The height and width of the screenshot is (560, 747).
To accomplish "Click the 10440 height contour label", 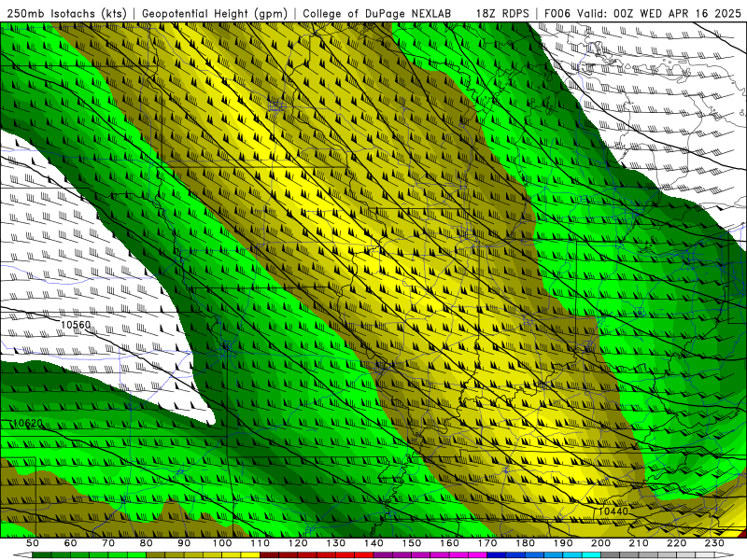I will pyautogui.click(x=613, y=511).
